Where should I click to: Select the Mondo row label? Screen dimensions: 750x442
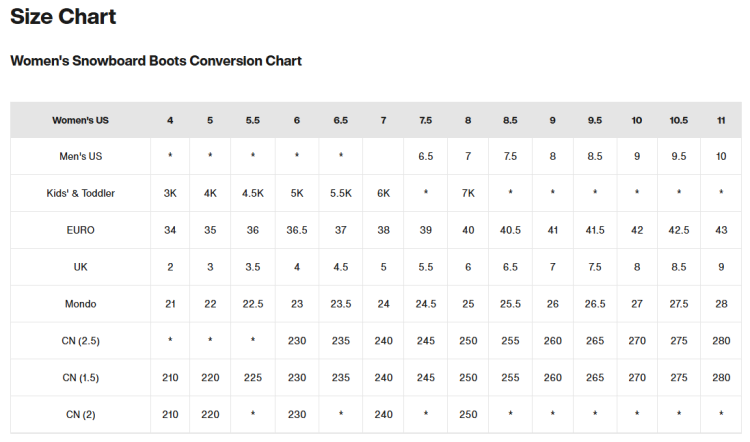tap(80, 304)
